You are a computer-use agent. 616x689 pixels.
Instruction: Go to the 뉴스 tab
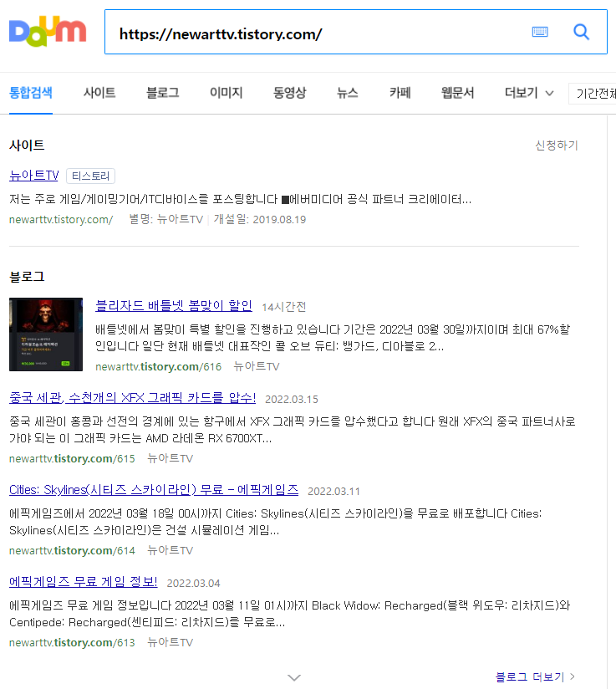click(x=347, y=93)
